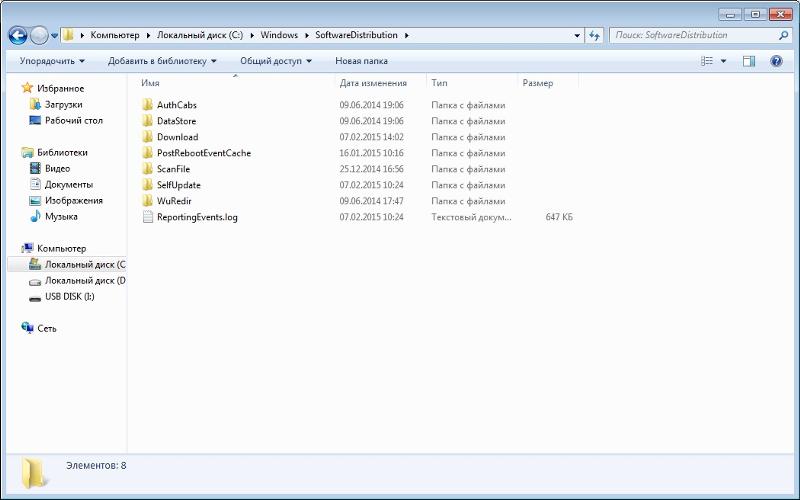Go back with the blue Back arrow
Screen dimensions: 800x500
coord(17,35)
